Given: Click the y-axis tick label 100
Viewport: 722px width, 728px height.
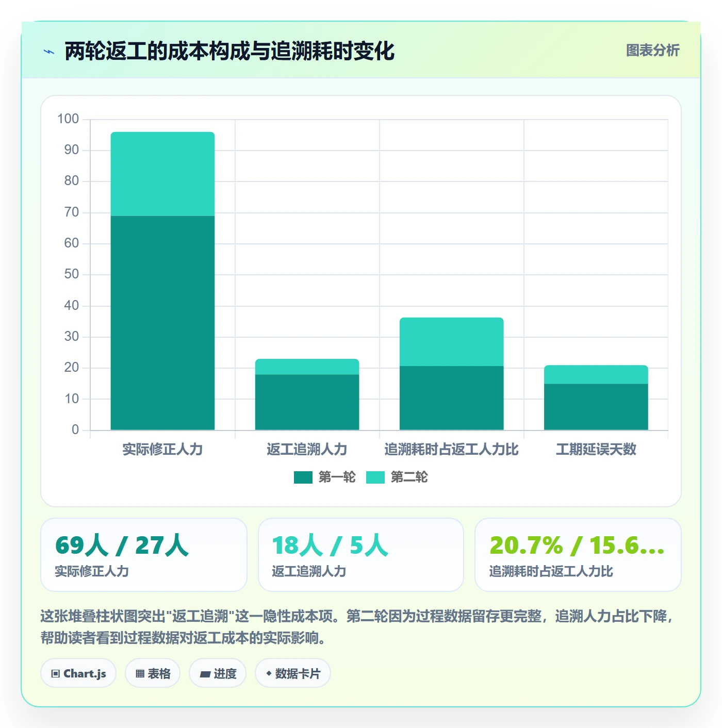Looking at the screenshot, I should (x=68, y=119).
